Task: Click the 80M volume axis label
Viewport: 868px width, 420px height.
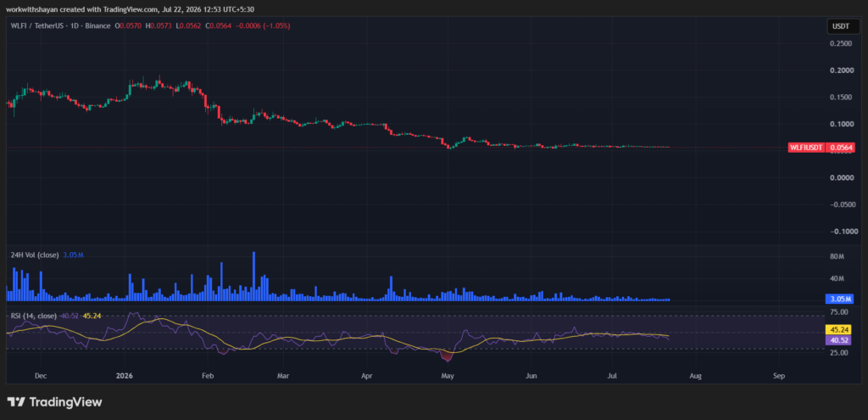Action: 837,257
